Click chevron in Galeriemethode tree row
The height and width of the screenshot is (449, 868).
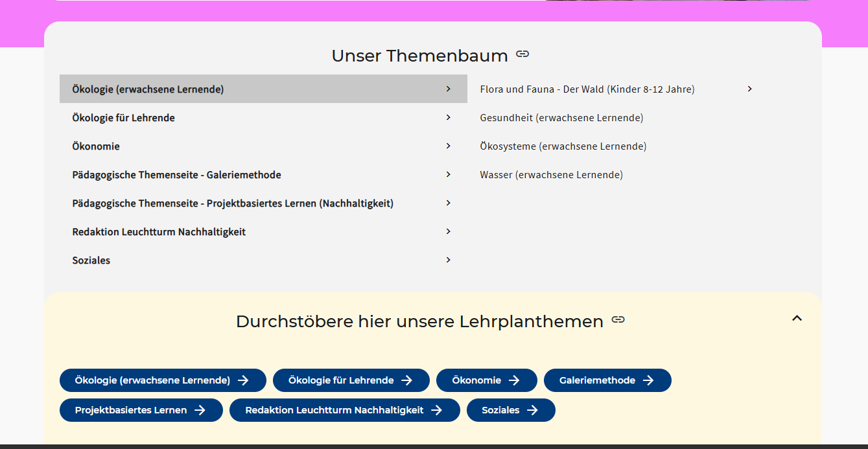coord(448,174)
